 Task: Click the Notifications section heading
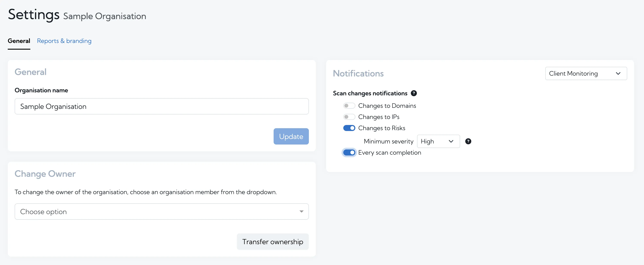[358, 73]
